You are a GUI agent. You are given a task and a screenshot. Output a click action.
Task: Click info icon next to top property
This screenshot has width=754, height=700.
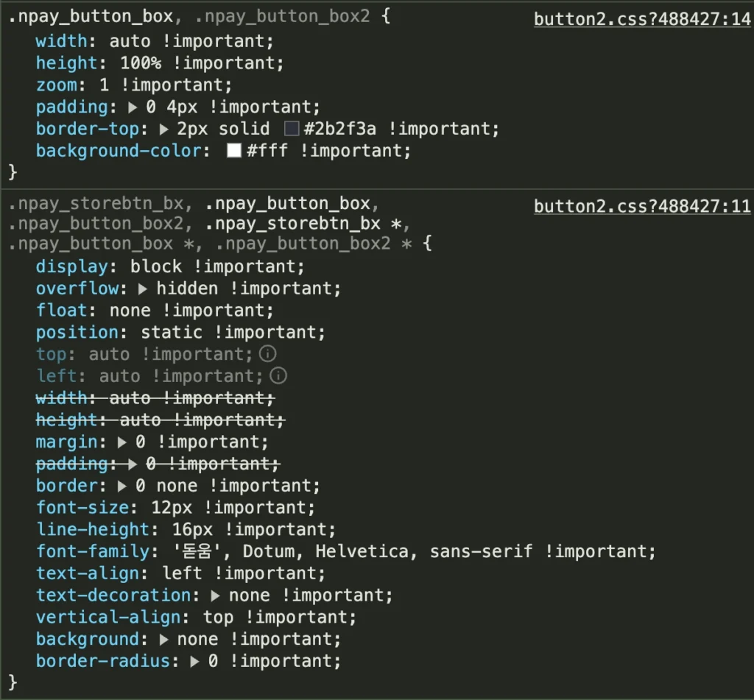click(x=268, y=354)
